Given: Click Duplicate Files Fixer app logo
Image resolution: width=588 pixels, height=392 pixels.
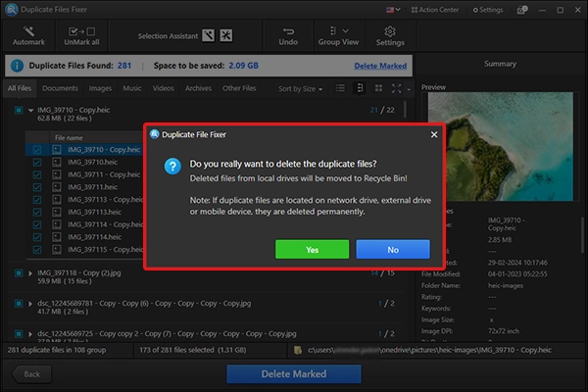Looking at the screenshot, I should (12, 10).
